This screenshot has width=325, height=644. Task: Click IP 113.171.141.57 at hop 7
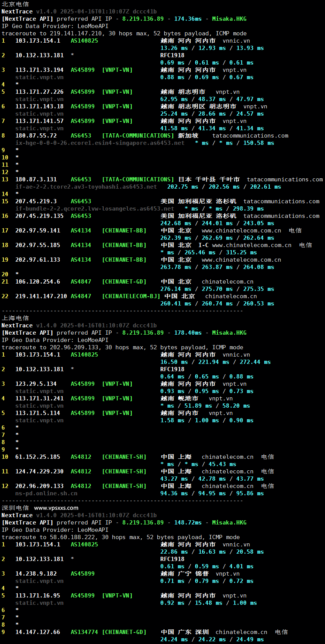pyautogui.click(x=40, y=121)
